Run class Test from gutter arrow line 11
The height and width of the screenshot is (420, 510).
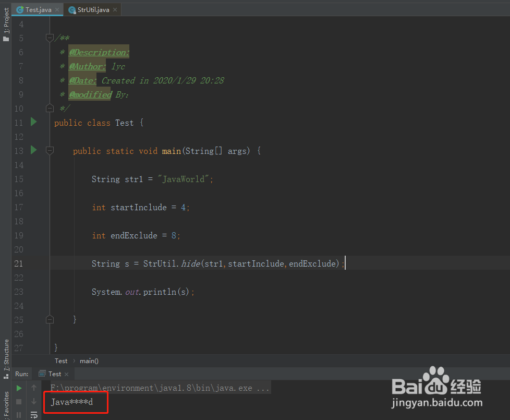[x=33, y=122]
